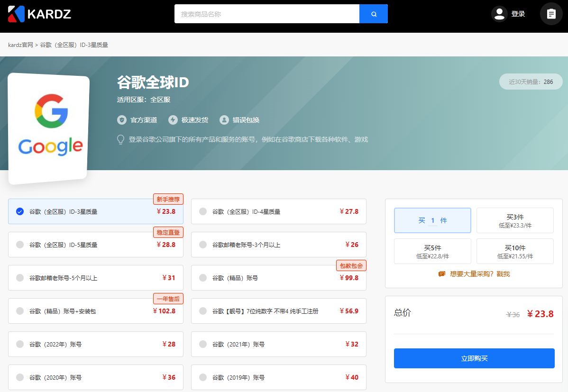Click the 适用区服：全区服 text

[x=144, y=100]
